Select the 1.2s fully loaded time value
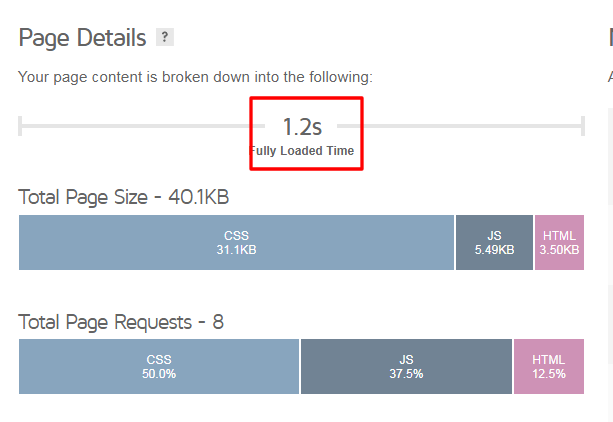The height and width of the screenshot is (422, 613). pos(302,127)
